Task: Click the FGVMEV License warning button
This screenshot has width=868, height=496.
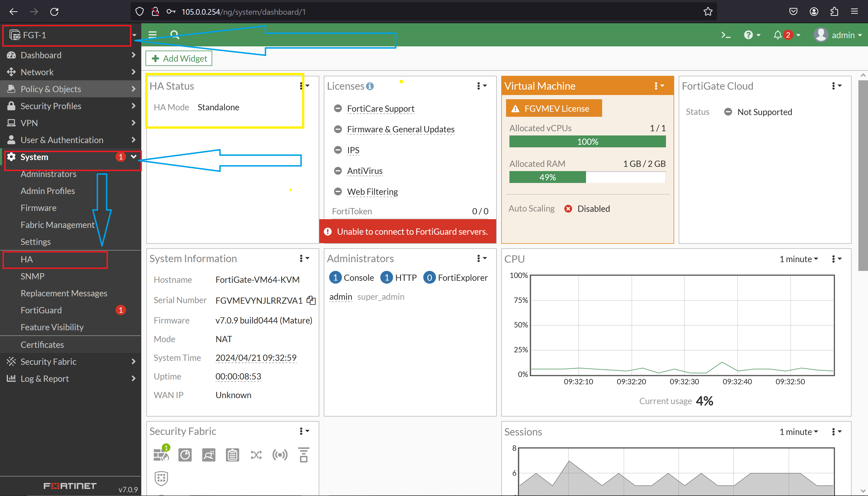Action: [x=554, y=108]
